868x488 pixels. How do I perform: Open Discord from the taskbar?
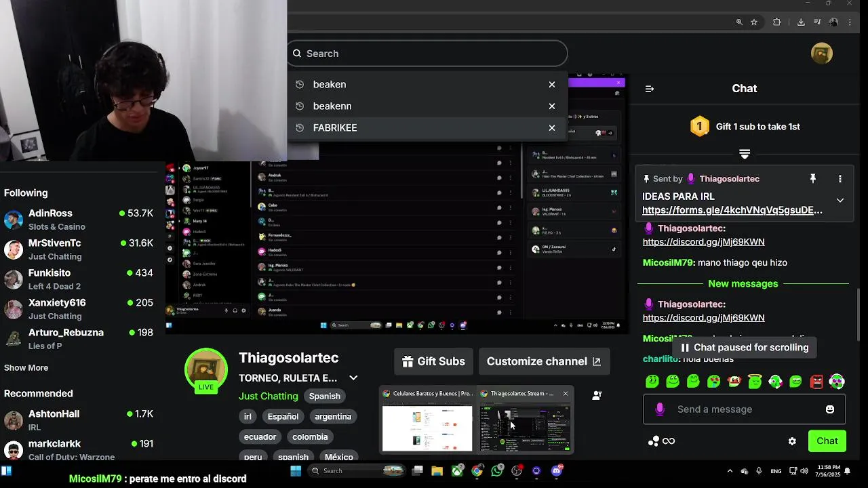coord(557,471)
